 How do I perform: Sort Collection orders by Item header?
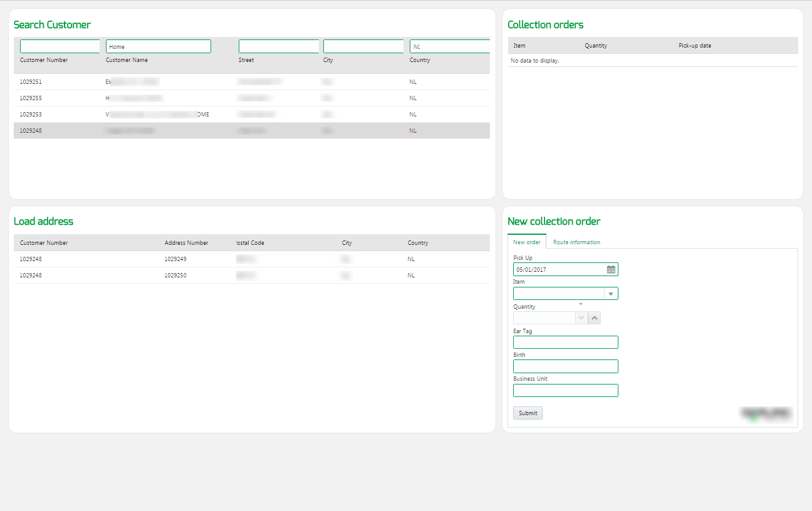[x=519, y=46]
